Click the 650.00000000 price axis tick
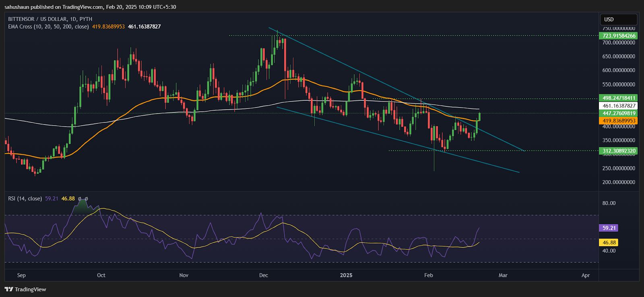The height and width of the screenshot is (297, 644). tap(619, 56)
